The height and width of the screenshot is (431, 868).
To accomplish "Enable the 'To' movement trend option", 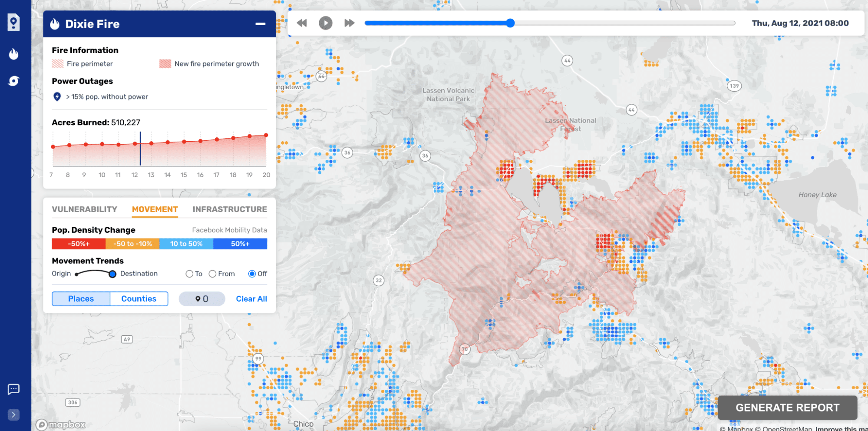I will (x=189, y=274).
